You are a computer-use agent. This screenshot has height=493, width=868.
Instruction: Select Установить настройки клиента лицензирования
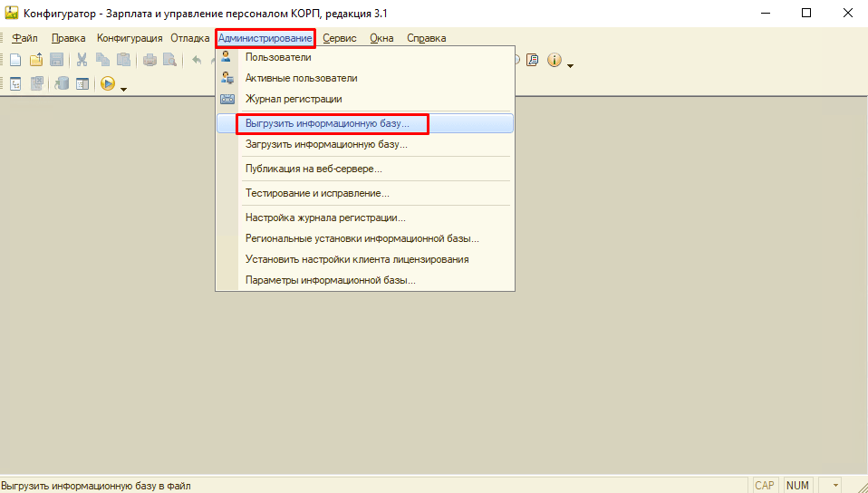365,259
